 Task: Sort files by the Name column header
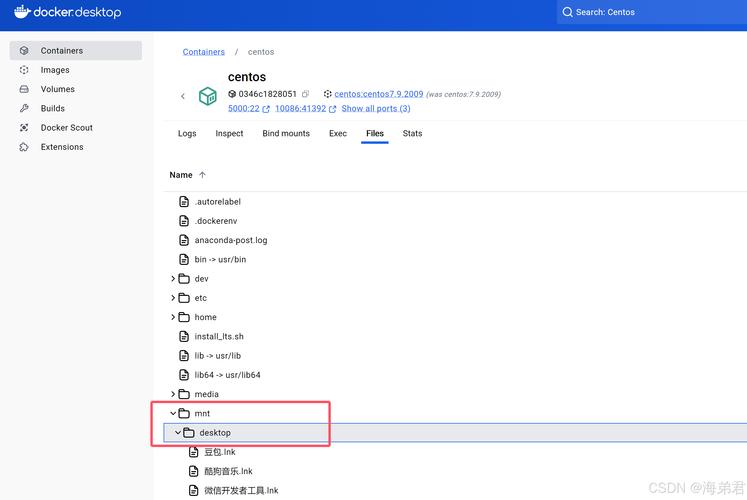tap(181, 175)
